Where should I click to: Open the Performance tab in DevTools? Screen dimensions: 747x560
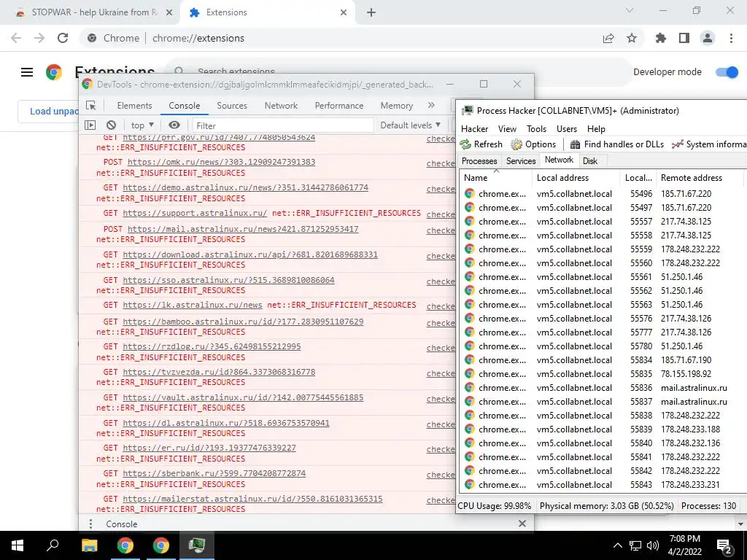(x=339, y=106)
